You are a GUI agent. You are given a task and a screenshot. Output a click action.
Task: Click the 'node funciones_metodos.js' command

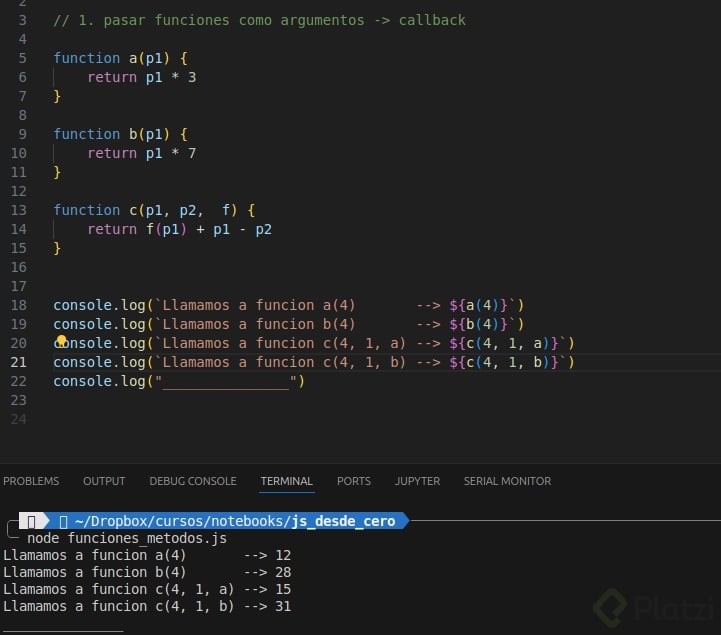(126, 538)
